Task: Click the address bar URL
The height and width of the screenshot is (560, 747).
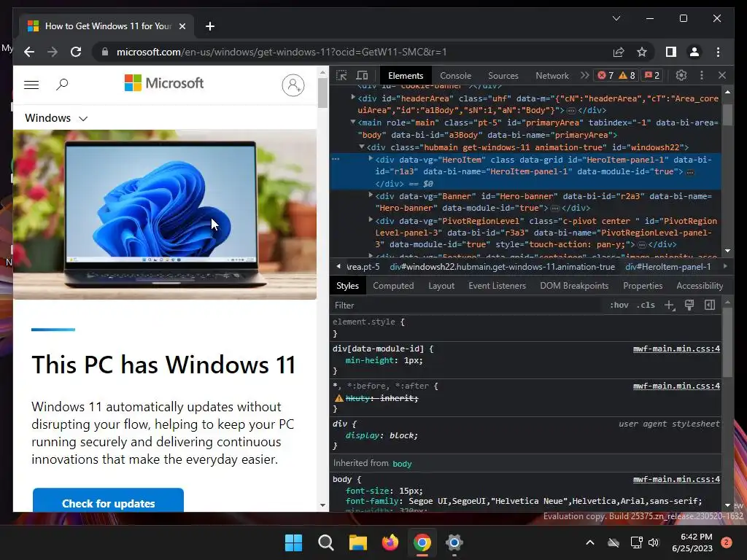Action: pyautogui.click(x=282, y=52)
